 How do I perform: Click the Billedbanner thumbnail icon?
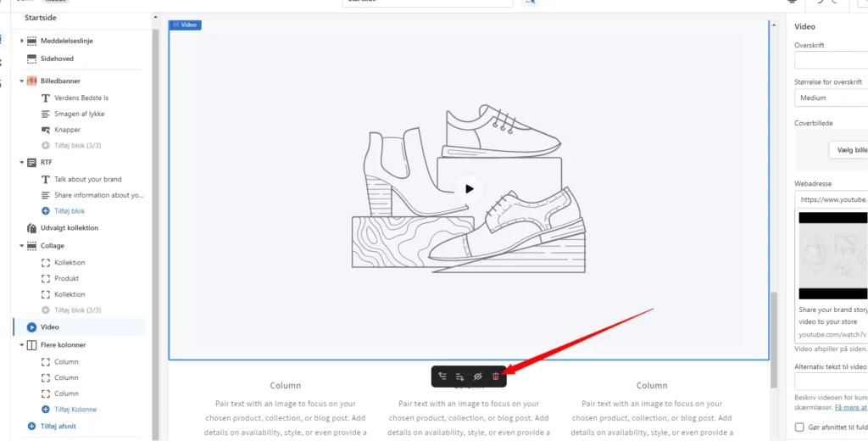(31, 81)
